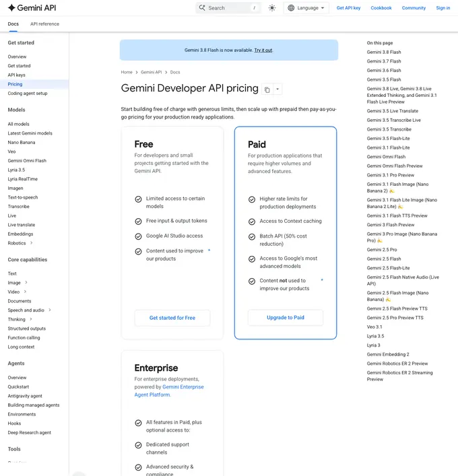458x476 pixels.
Task: Click check icon beside Dedicated support channels
Action: tap(138, 445)
